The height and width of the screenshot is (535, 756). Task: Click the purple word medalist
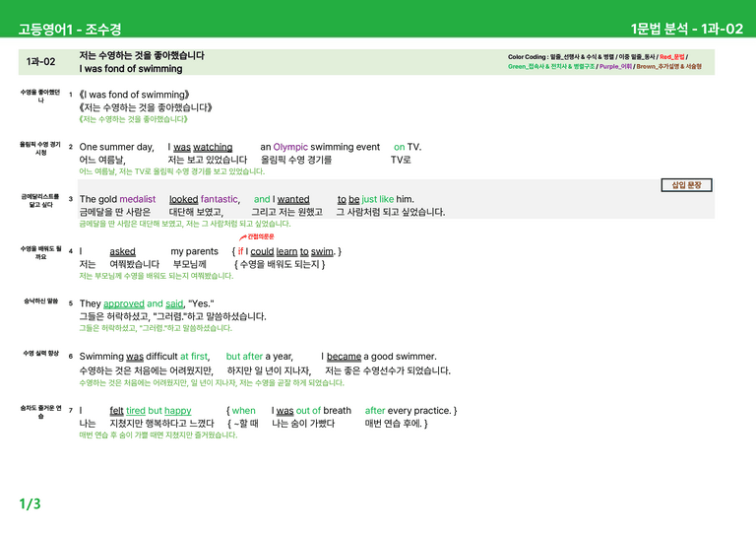(138, 199)
